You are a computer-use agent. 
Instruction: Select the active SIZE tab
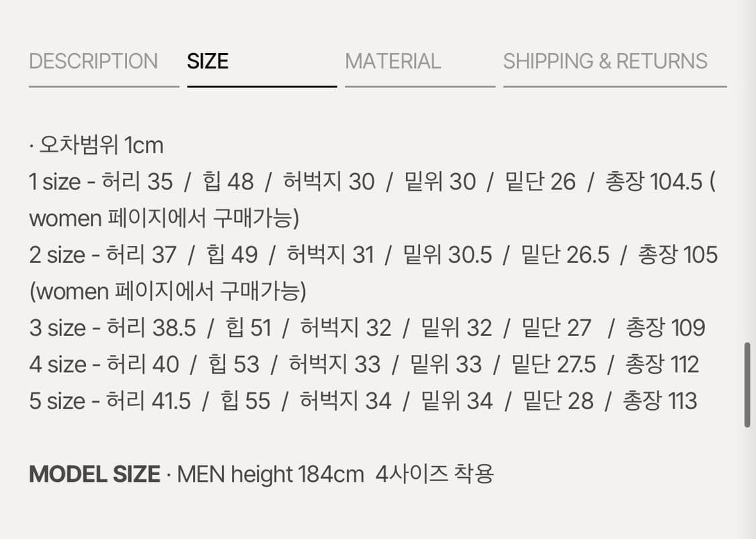pyautogui.click(x=208, y=61)
